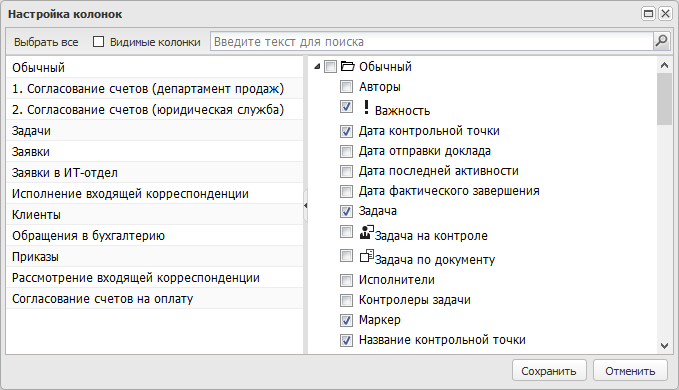Click the Задача на контроле person icon
The width and height of the screenshot is (679, 390).
(x=366, y=232)
